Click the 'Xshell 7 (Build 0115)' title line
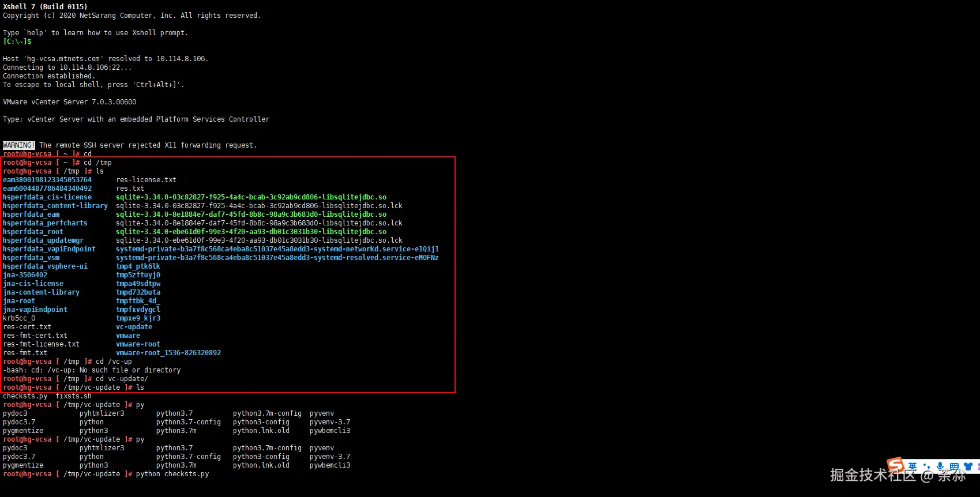The height and width of the screenshot is (497, 980). pos(45,7)
